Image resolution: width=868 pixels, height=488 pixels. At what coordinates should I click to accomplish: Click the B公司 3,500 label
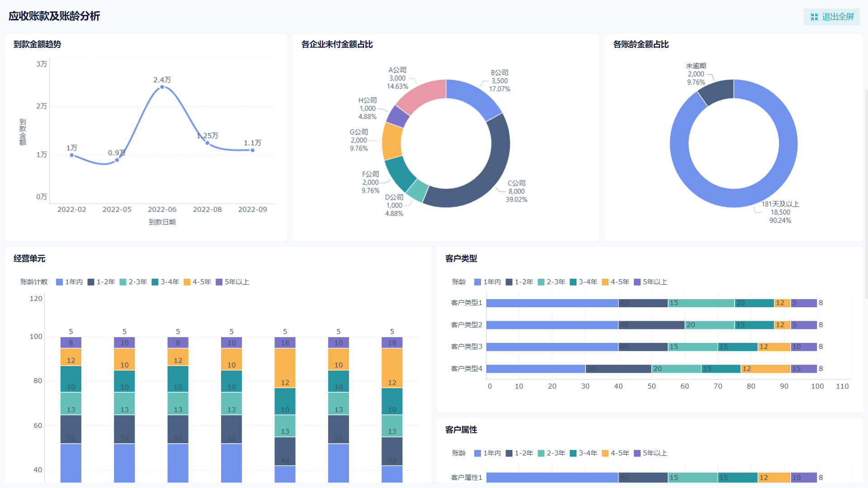[500, 81]
